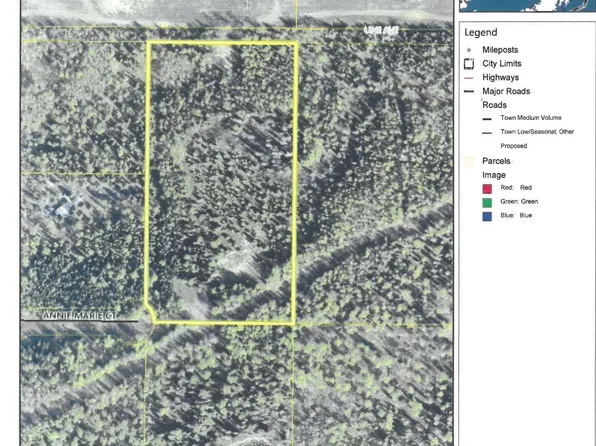Viewport: 596px width, 446px height.
Task: Click the Blue: Blue legend text
Action: (516, 216)
